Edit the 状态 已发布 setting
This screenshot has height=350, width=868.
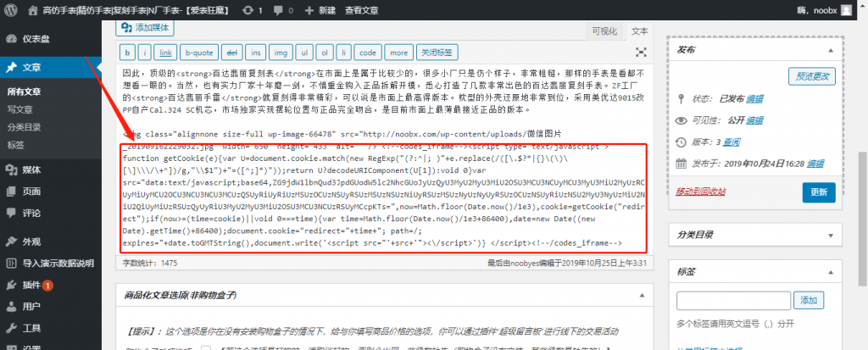(754, 99)
